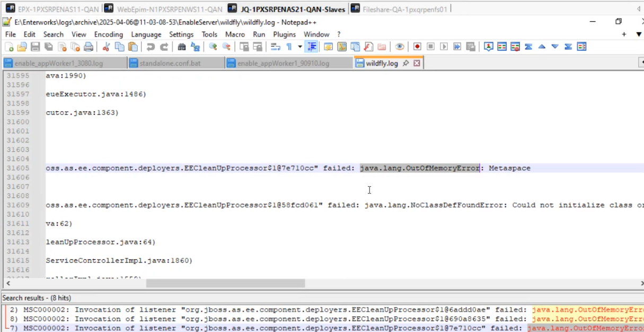Click the Monitoring eye icon
Image resolution: width=644 pixels, height=332 pixels.
point(400,47)
